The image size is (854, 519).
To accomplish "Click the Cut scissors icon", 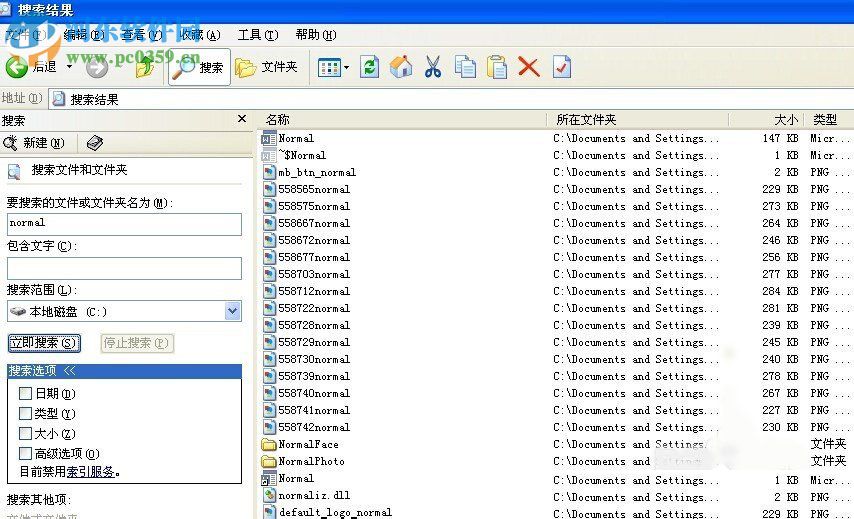I will coord(433,67).
